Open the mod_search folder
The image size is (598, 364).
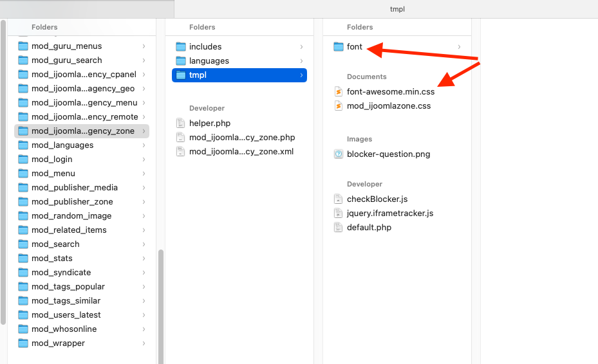[x=55, y=244]
